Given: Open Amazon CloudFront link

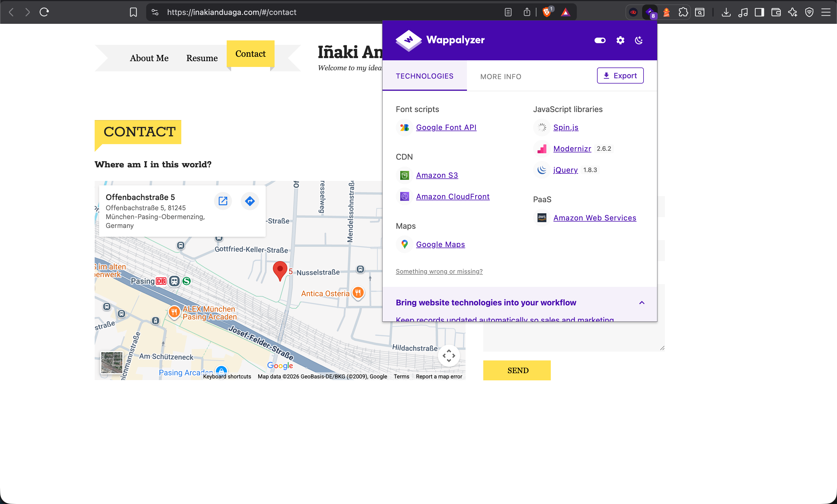Looking at the screenshot, I should [x=453, y=196].
